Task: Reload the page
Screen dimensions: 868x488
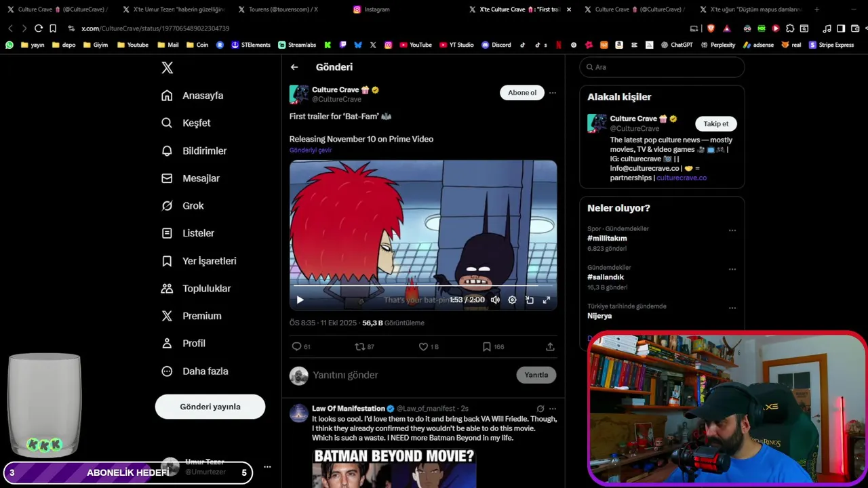Action: coord(38,28)
